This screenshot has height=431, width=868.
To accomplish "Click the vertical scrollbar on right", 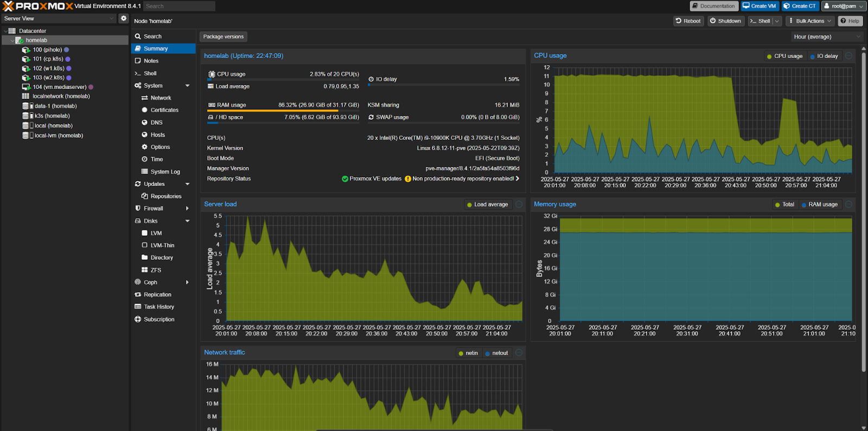I will click(x=864, y=211).
